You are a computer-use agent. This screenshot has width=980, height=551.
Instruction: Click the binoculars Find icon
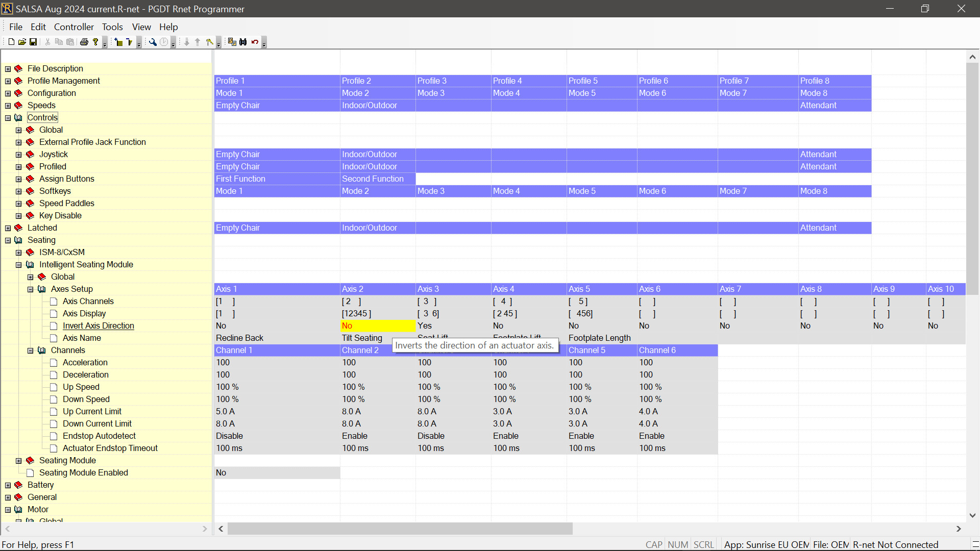[x=243, y=42]
